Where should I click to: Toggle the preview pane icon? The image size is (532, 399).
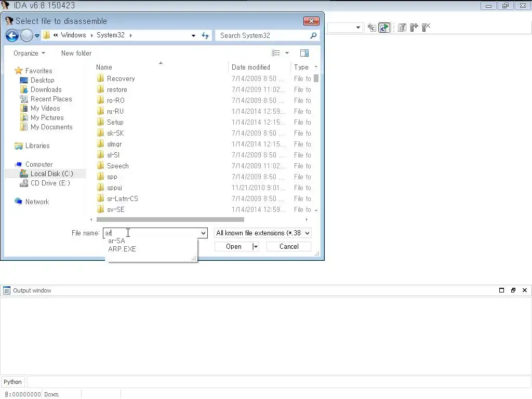(x=304, y=53)
